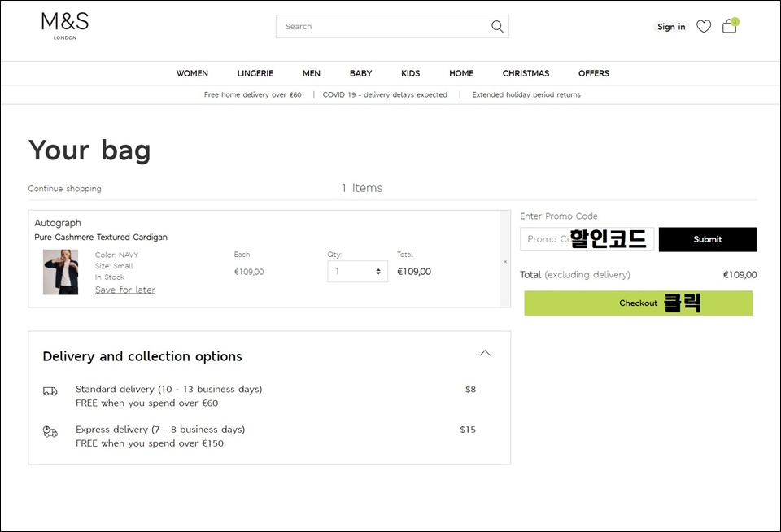
Task: Click the standard delivery truck icon
Action: tap(50, 391)
